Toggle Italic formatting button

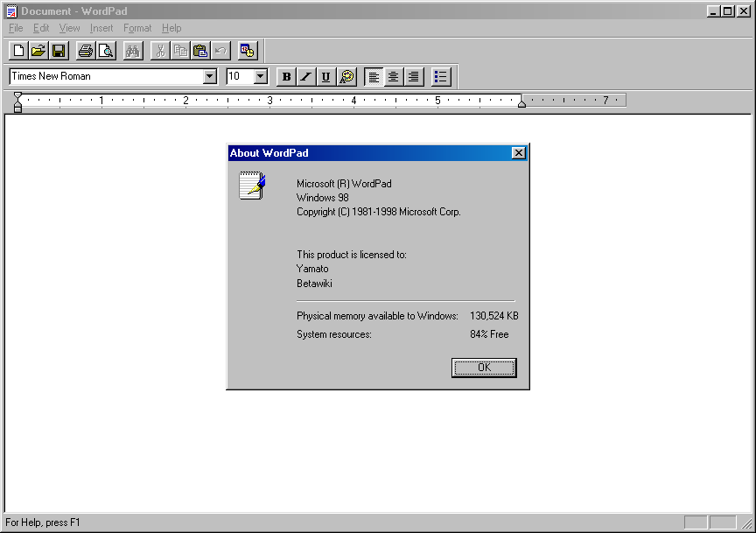coord(306,77)
